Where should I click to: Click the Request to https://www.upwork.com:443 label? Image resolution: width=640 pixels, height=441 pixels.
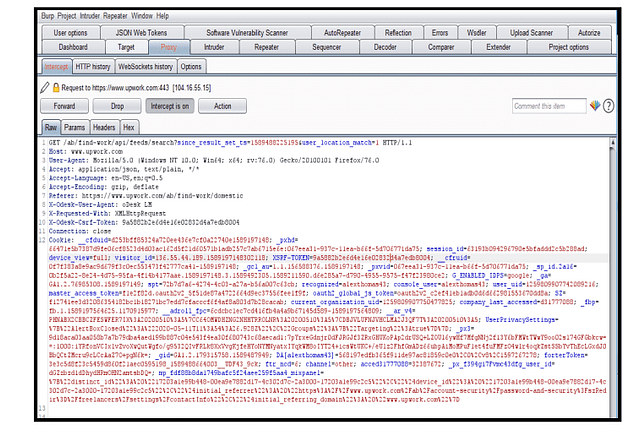[x=136, y=87]
